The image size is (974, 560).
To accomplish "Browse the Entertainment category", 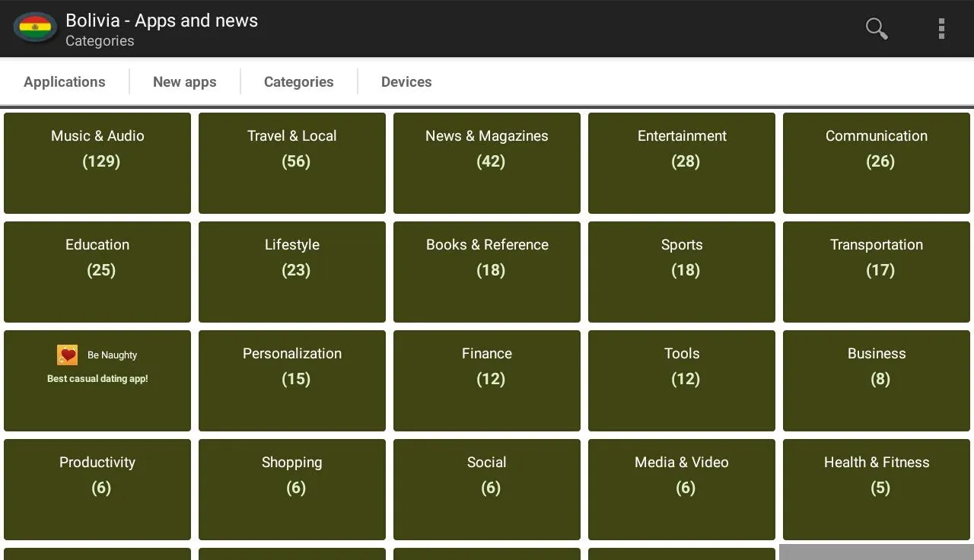I will coord(682,163).
